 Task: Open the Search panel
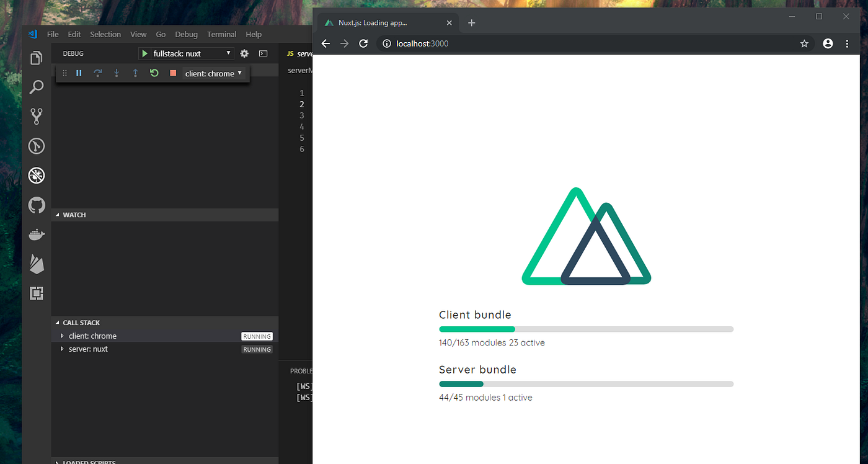coord(36,87)
